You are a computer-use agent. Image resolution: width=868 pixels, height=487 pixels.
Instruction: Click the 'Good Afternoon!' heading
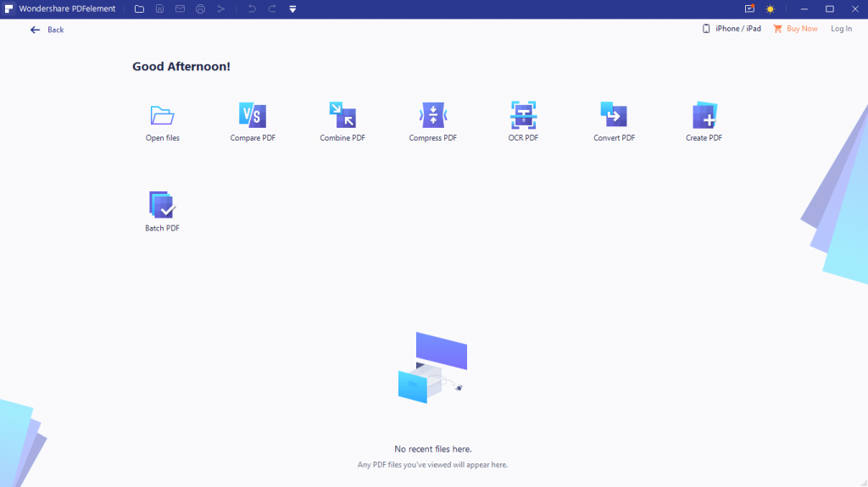[x=181, y=66]
